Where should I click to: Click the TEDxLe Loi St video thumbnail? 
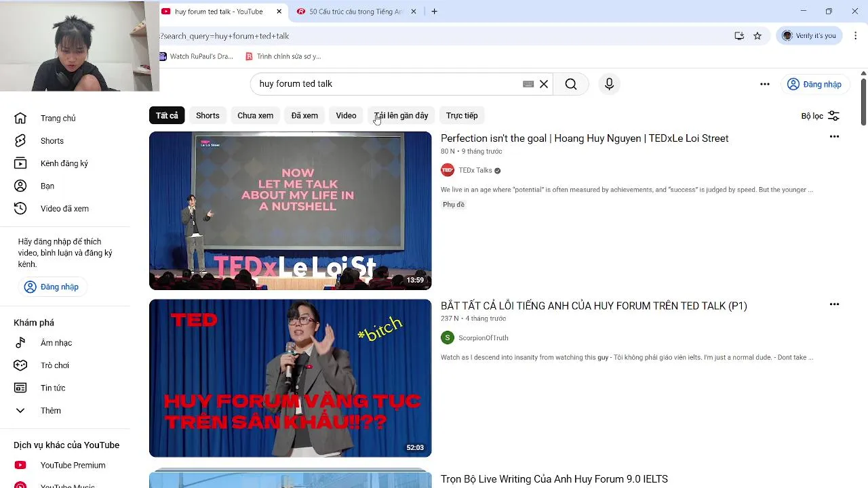pos(290,211)
